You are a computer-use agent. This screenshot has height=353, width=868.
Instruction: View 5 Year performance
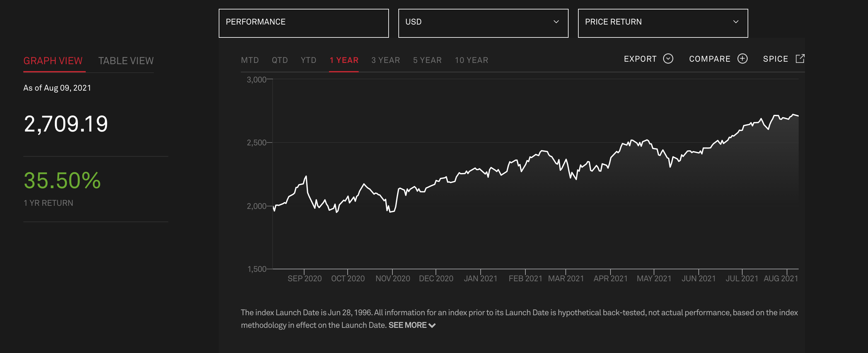pyautogui.click(x=427, y=60)
